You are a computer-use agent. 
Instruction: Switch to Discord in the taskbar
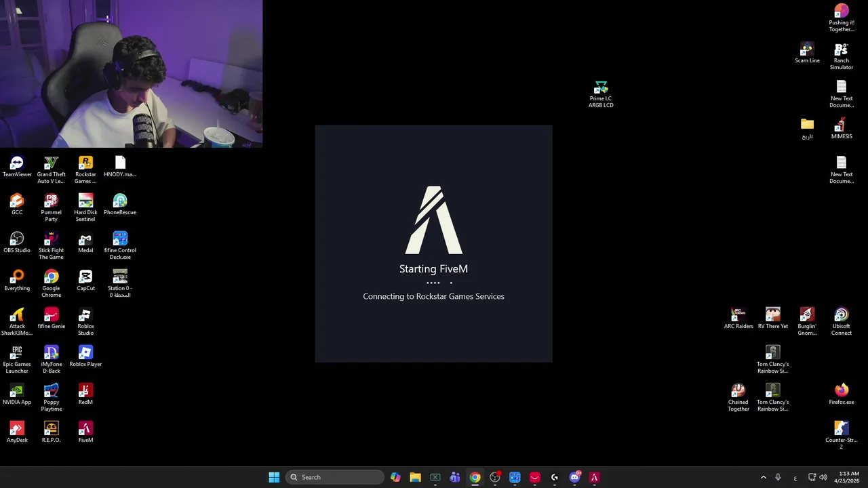(x=575, y=477)
